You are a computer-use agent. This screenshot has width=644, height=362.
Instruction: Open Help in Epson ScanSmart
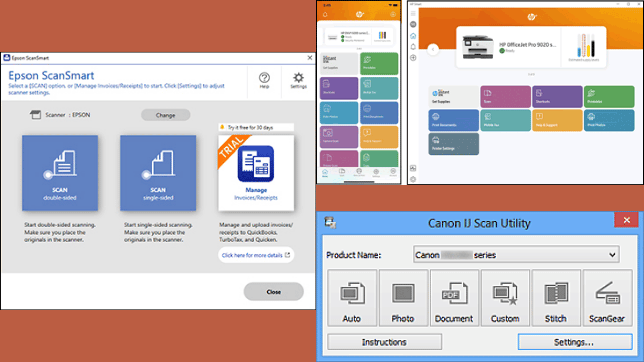coord(264,81)
